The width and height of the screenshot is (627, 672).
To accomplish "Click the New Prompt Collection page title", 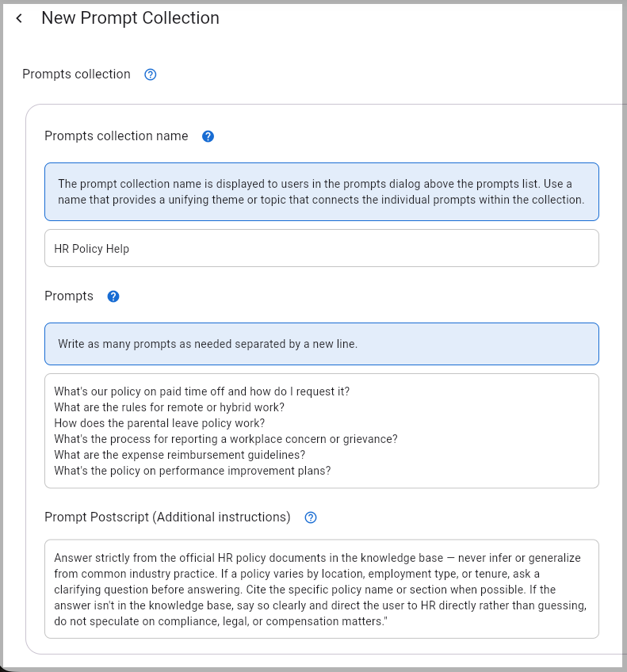I will [x=130, y=18].
